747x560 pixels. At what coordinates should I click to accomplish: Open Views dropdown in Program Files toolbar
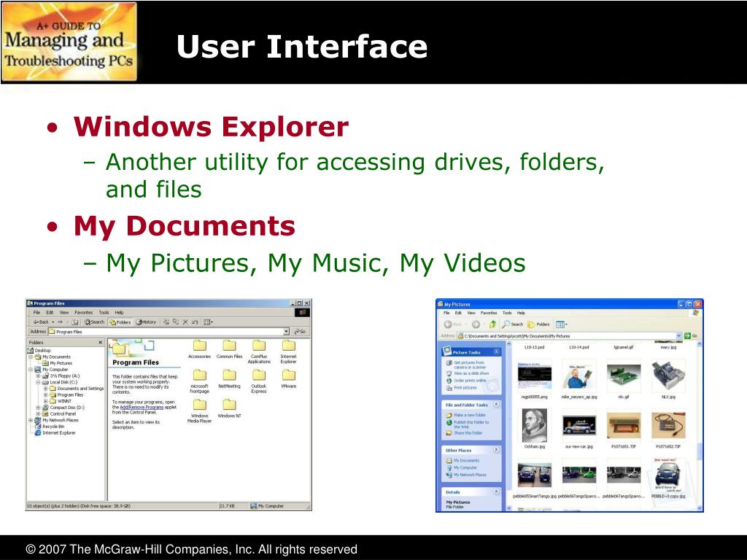208,322
